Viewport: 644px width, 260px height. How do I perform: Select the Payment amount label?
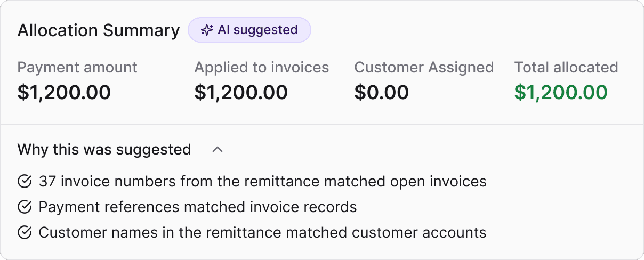[x=77, y=68]
